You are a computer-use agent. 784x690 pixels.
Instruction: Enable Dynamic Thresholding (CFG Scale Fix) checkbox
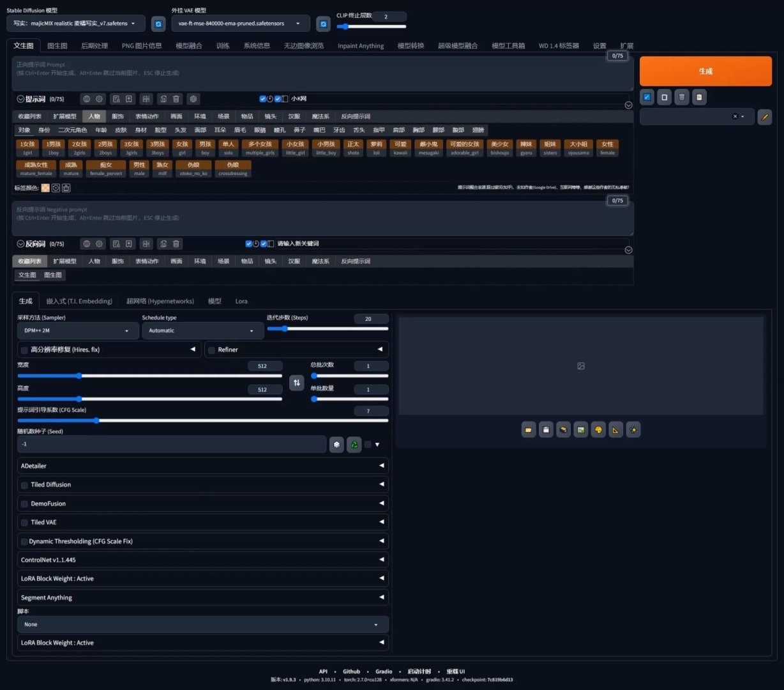click(24, 542)
